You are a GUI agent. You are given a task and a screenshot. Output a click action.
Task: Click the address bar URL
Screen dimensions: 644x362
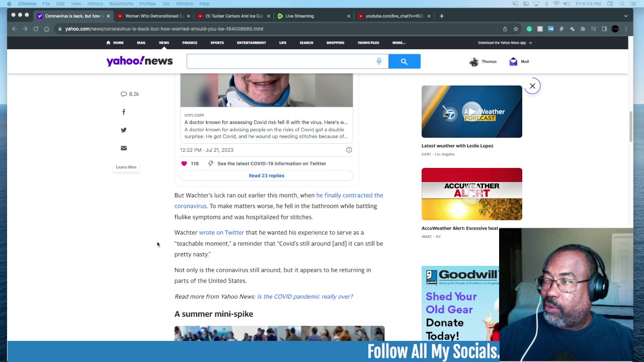point(164,29)
